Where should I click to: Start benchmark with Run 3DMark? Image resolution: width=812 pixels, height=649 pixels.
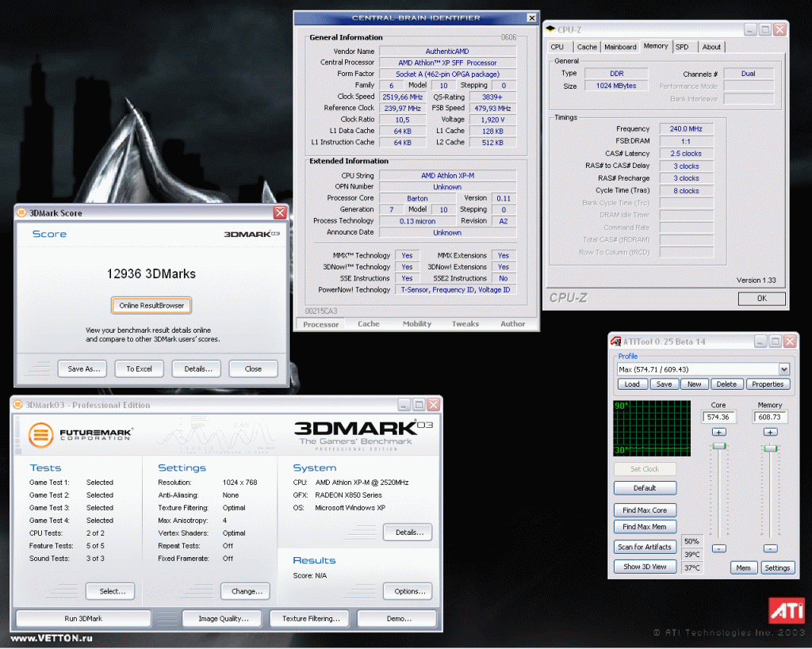coord(83,618)
